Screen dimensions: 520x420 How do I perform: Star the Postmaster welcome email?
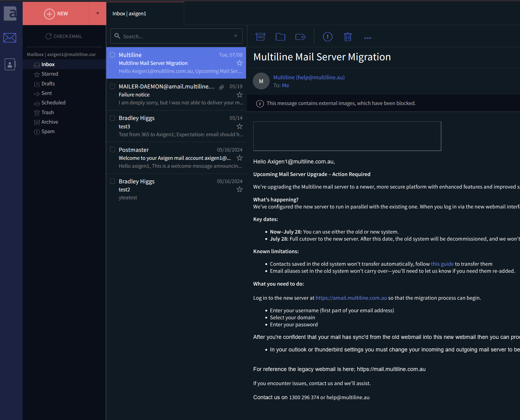coord(240,158)
